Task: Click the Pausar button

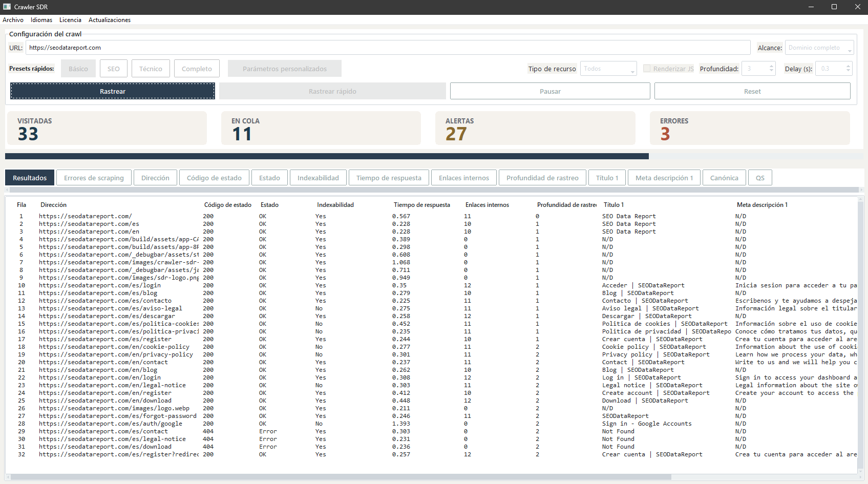Action: (549, 91)
